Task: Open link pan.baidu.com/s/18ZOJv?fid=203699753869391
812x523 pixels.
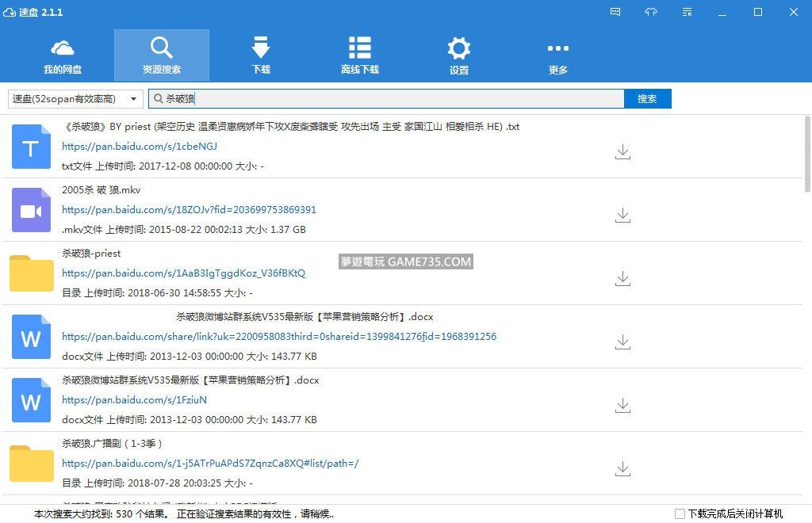Action: tap(189, 209)
